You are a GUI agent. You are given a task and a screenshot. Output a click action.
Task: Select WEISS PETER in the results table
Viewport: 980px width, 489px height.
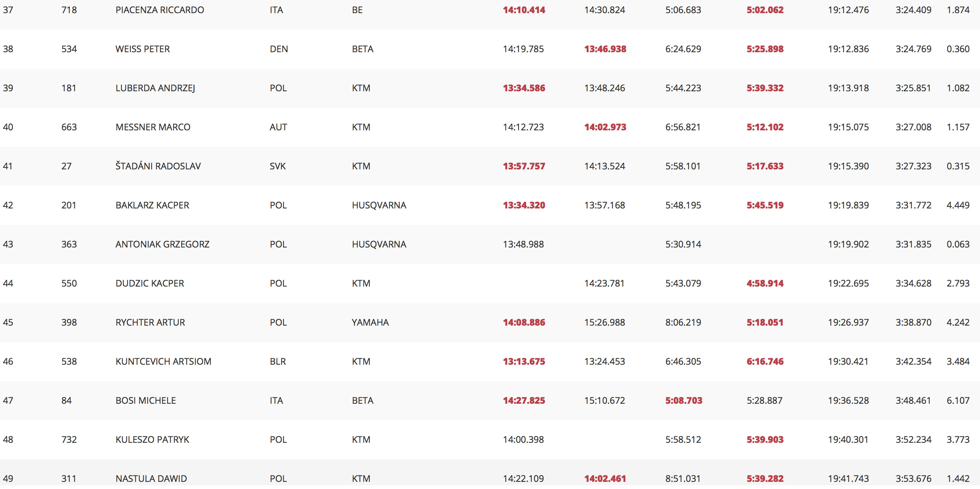point(143,49)
